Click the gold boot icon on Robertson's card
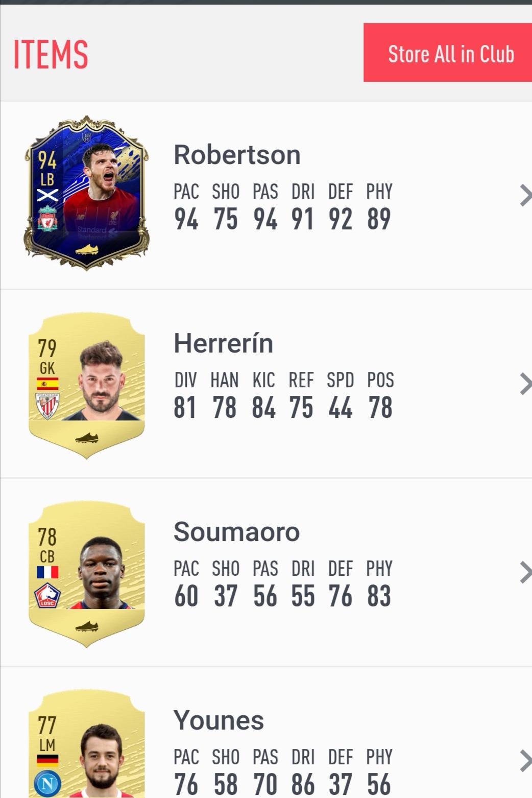 (87, 249)
